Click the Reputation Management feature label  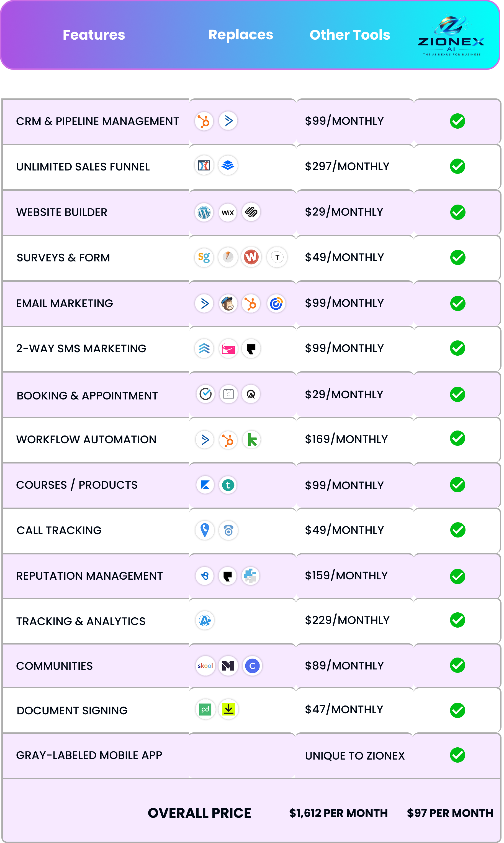click(x=89, y=576)
